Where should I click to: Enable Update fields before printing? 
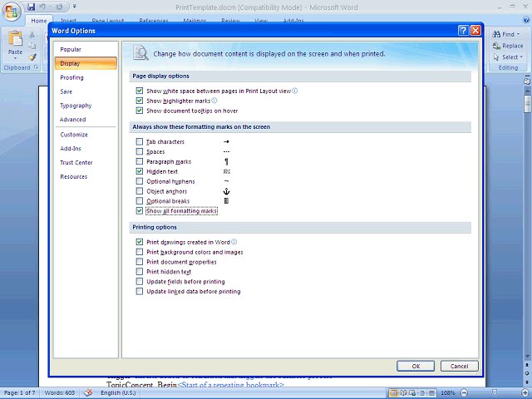[x=140, y=281]
